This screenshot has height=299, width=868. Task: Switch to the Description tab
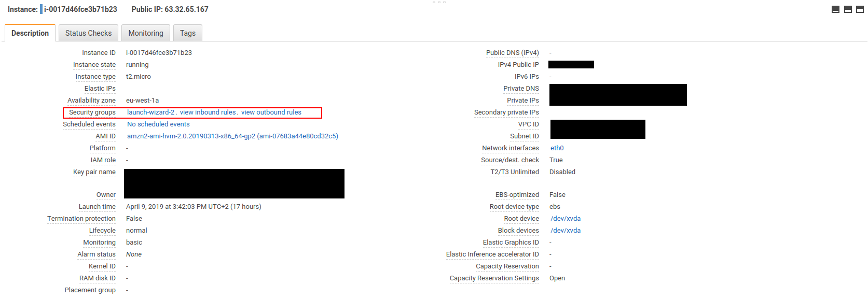point(30,33)
